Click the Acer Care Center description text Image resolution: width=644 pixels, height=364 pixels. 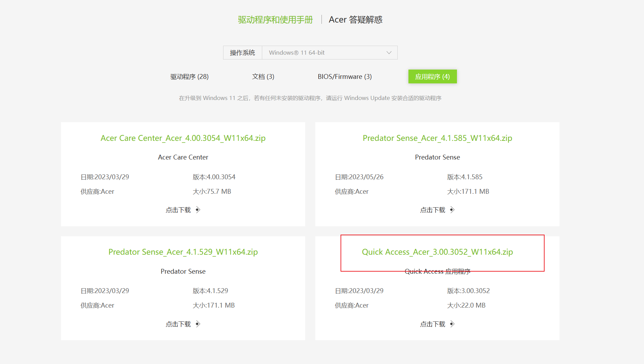(183, 157)
